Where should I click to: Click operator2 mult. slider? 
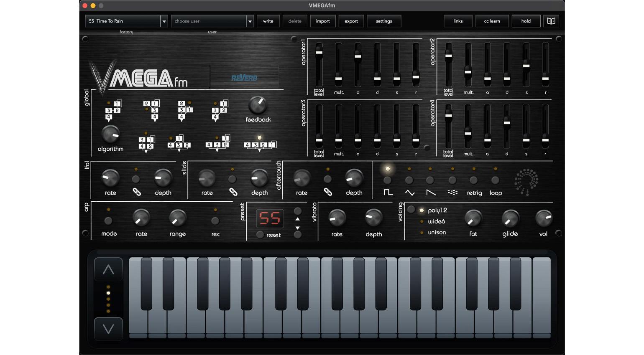click(468, 65)
